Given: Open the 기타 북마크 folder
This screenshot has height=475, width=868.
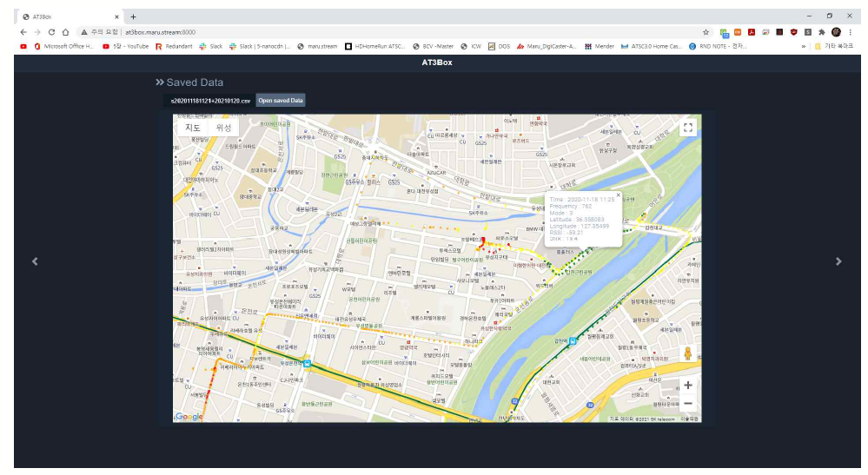Looking at the screenshot, I should click(834, 46).
